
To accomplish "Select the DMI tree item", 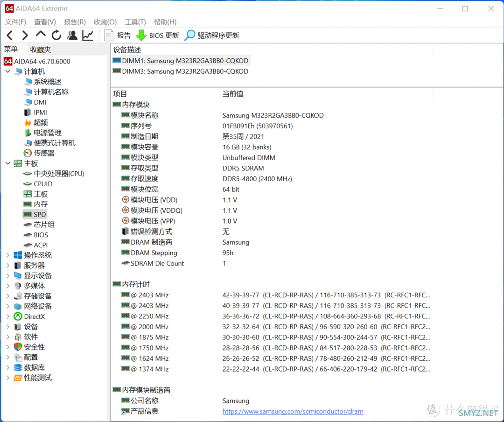I will pos(35,102).
